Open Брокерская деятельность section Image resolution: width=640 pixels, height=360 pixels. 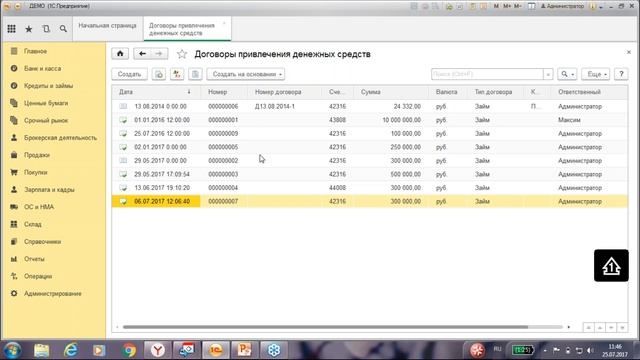click(x=60, y=138)
